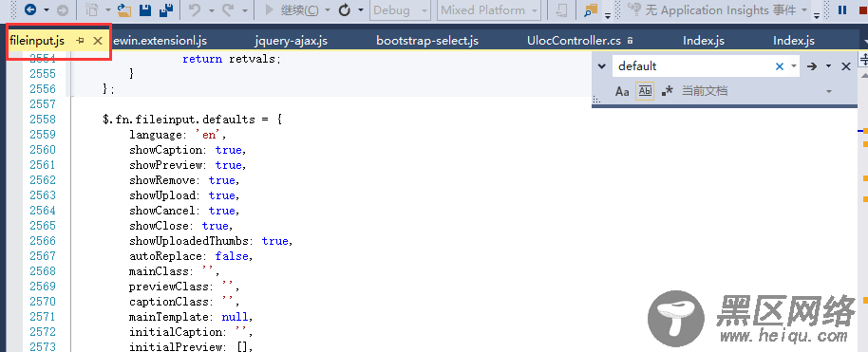868x352 pixels.
Task: Click the 'showCancel: true,' line
Action: coord(184,211)
